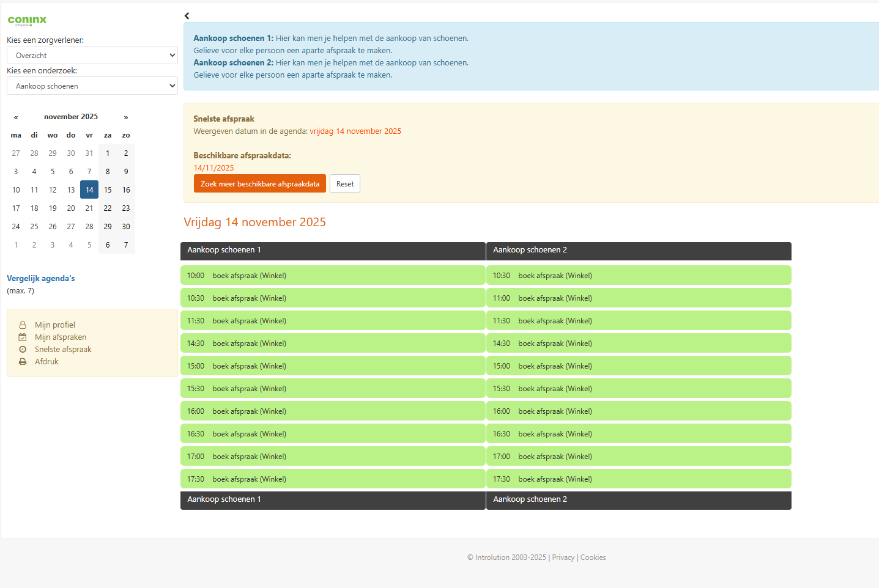The height and width of the screenshot is (588, 879).
Task: Select november 10 in the calendar
Action: click(x=16, y=190)
